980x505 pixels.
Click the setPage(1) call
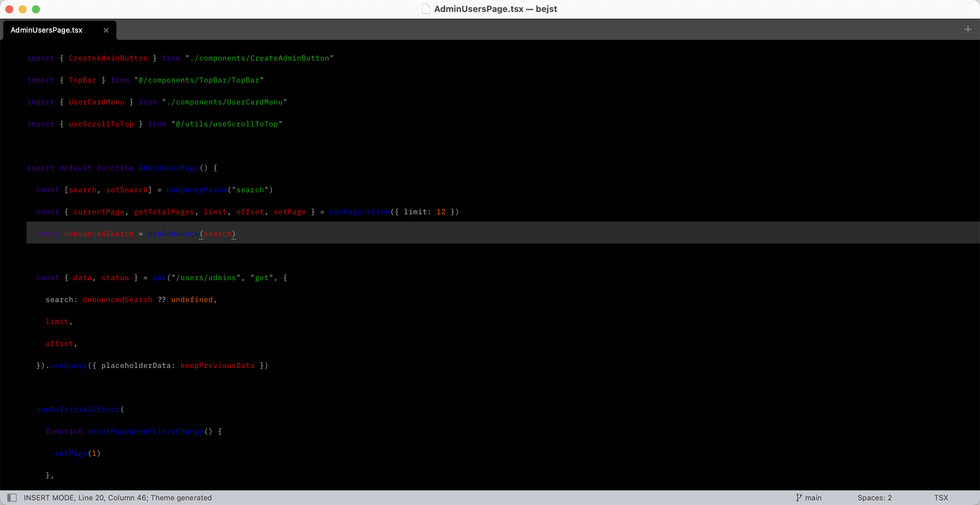click(x=77, y=453)
